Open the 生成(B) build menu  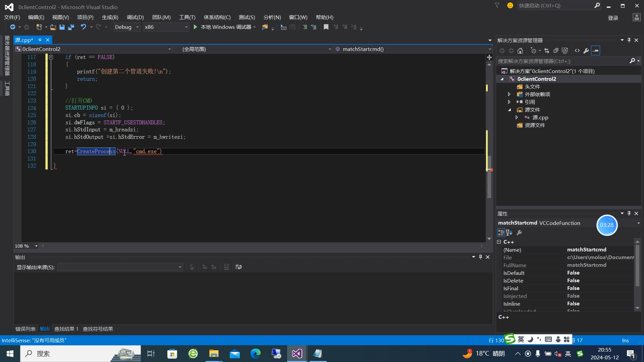(110, 17)
